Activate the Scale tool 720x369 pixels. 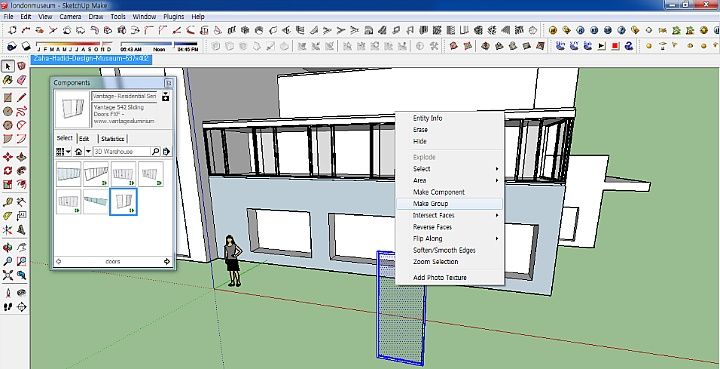pyautogui.click(x=8, y=184)
